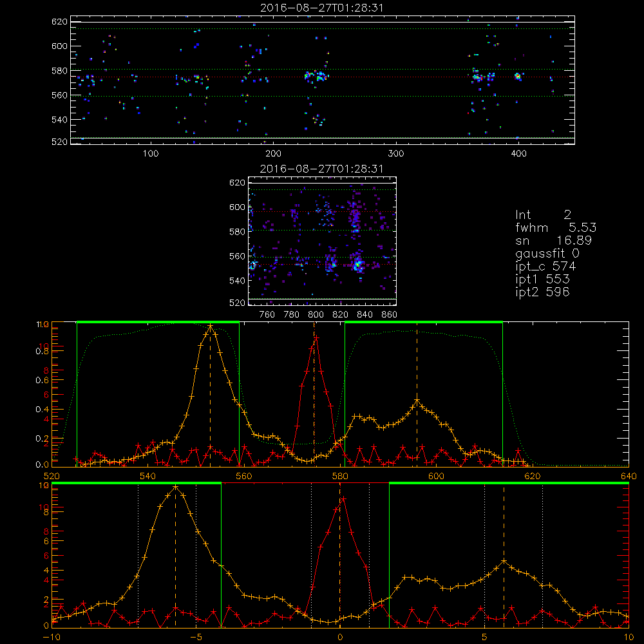This screenshot has height=644, width=644.
Task: Select the "fwhm 5.53" readout line
Action: tap(556, 227)
